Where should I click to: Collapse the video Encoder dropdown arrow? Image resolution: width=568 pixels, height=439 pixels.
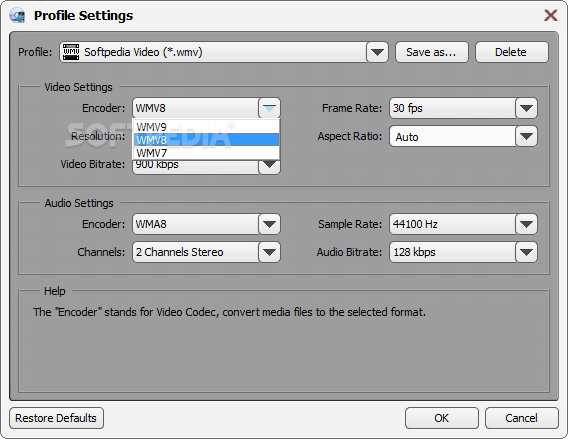[x=269, y=108]
